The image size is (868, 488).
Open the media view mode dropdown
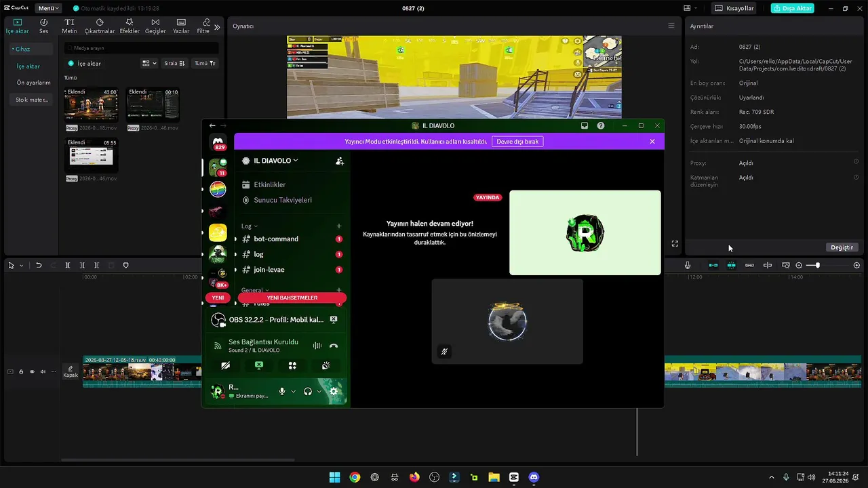pos(149,63)
